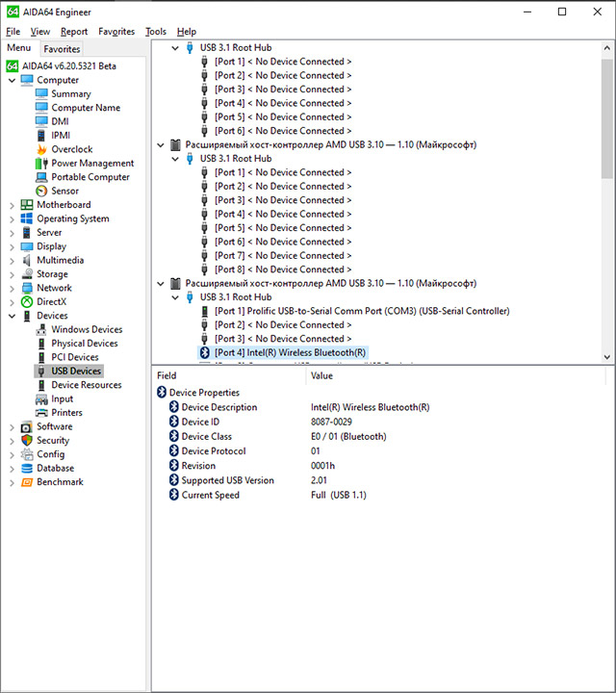The width and height of the screenshot is (616, 693).
Task: Select the Prolific USB-to-Serial Comm Port row
Action: [362, 311]
